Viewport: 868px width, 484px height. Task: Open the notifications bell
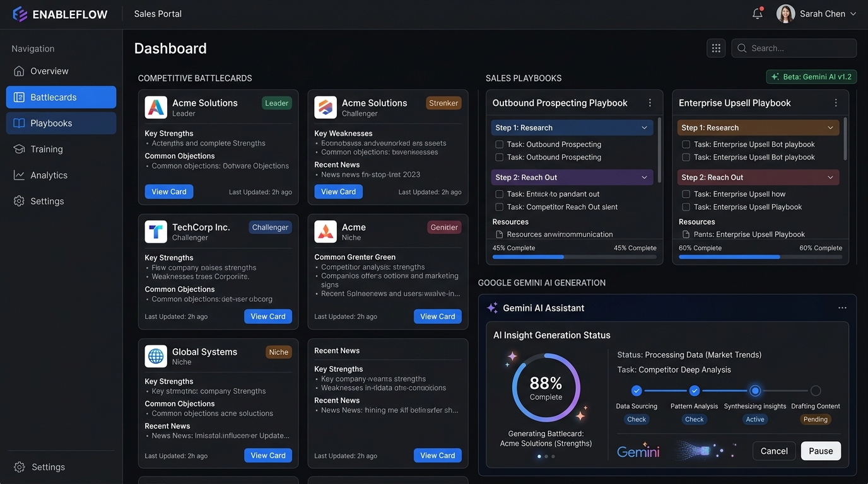[758, 13]
